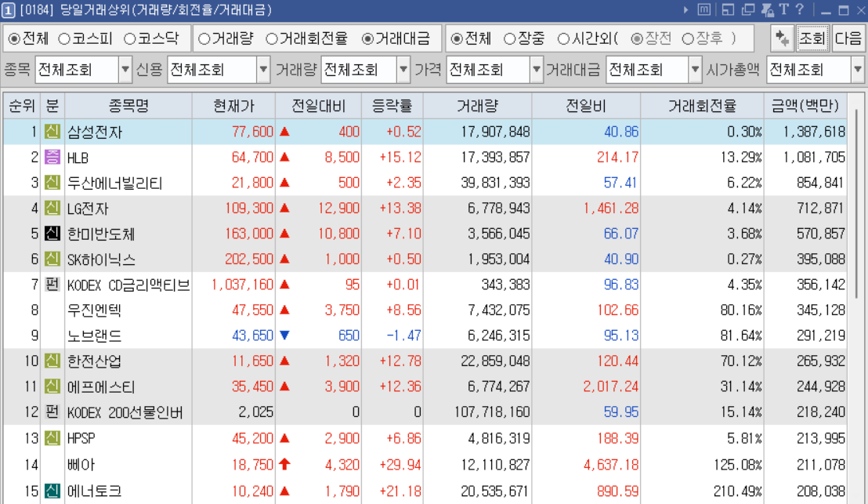Open the 종목 filter dropdown
The width and height of the screenshot is (868, 504).
point(125,70)
